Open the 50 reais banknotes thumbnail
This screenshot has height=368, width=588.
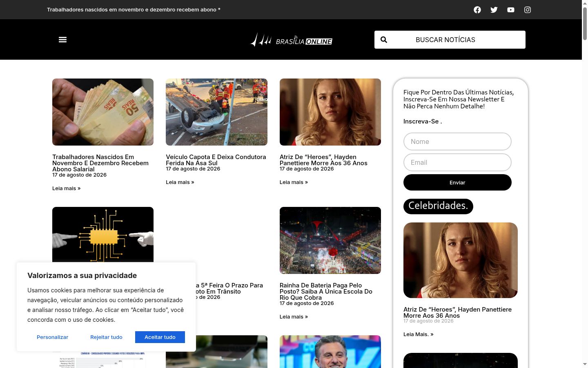(103, 112)
